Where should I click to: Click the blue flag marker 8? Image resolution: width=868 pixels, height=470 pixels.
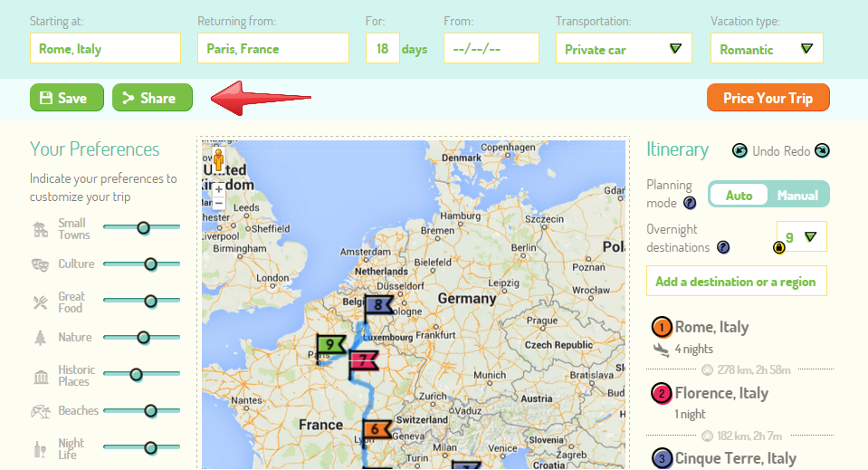(x=378, y=306)
